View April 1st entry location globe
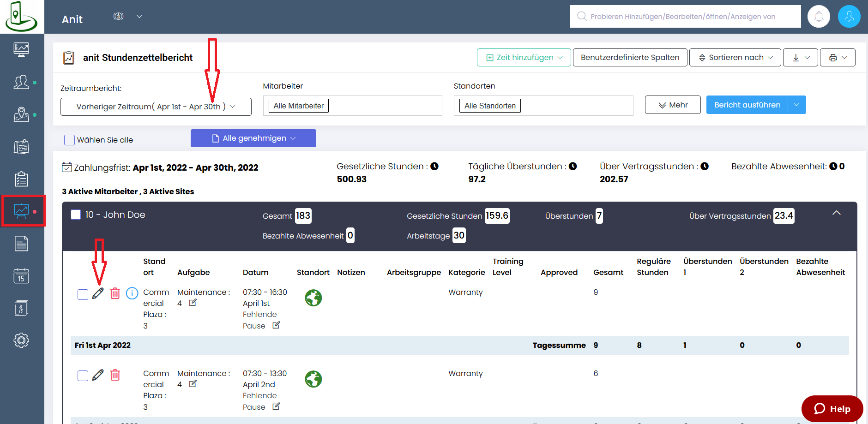 click(313, 298)
